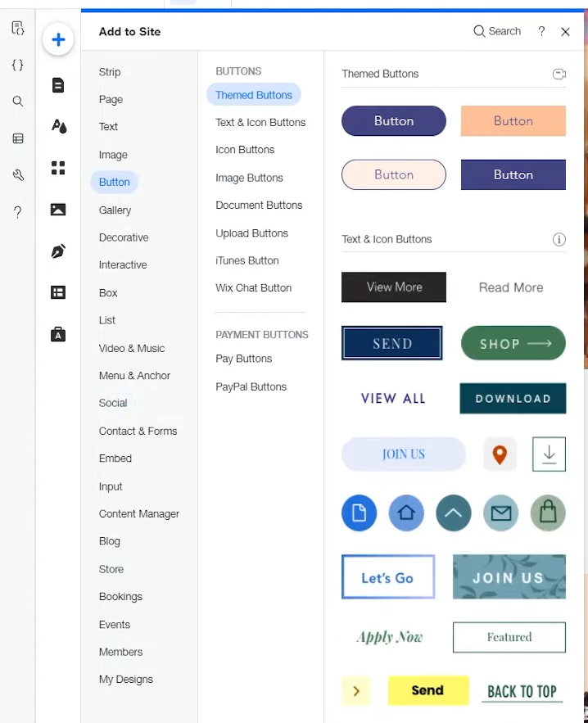Open the Add Apps grid icon
Screen dimensions: 588x723
point(58,168)
